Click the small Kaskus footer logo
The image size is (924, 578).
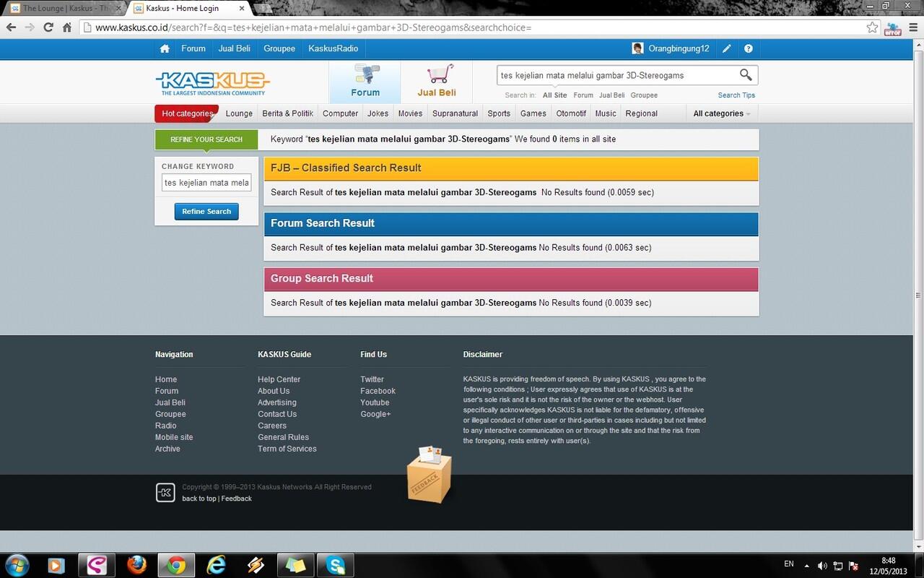(x=165, y=493)
